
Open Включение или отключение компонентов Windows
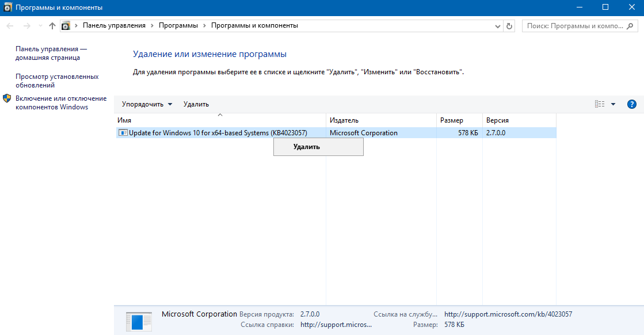(x=60, y=102)
